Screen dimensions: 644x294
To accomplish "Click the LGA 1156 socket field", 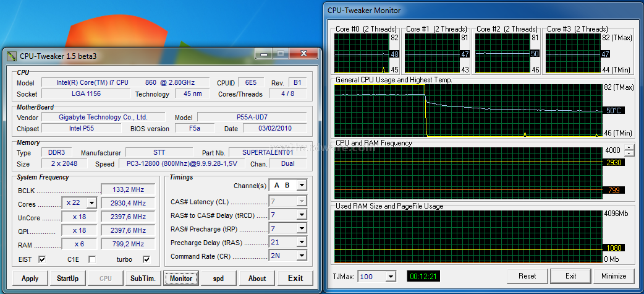I will 86,93.
